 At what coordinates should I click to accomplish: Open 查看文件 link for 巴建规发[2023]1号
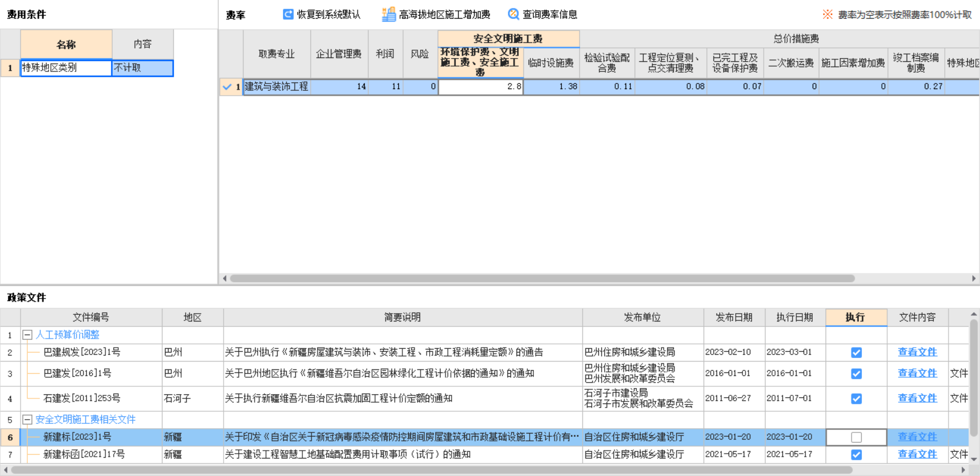tap(917, 352)
